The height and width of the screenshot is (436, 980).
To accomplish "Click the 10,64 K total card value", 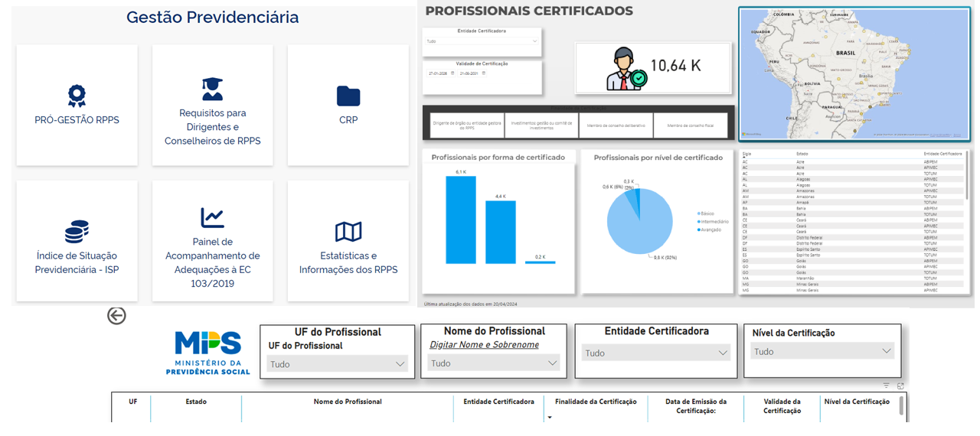I will click(675, 67).
